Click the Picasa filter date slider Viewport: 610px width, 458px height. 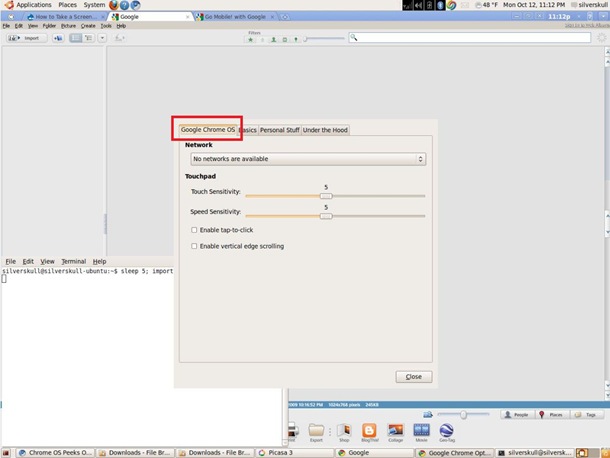point(324,39)
